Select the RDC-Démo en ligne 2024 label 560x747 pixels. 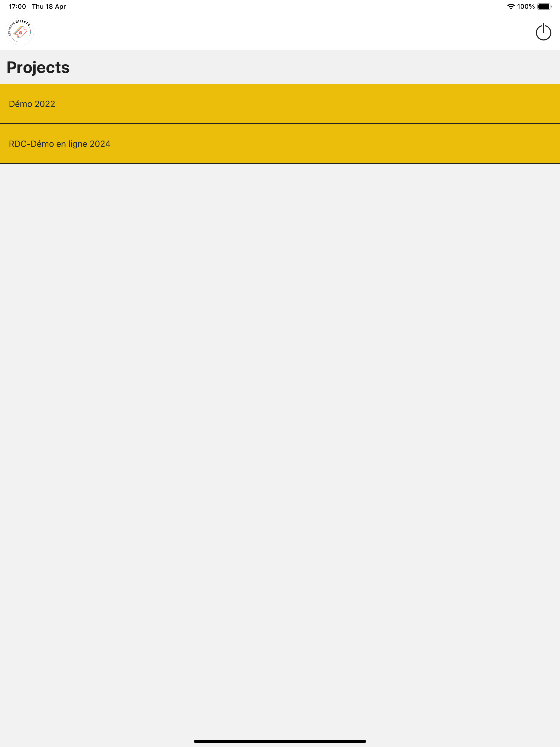pos(59,144)
